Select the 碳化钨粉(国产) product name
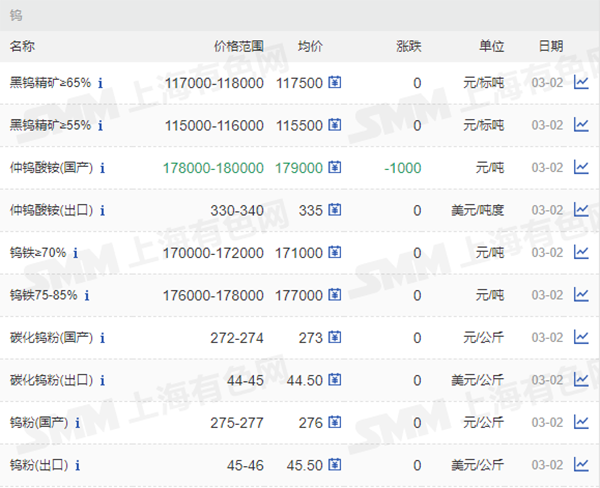 point(51,338)
